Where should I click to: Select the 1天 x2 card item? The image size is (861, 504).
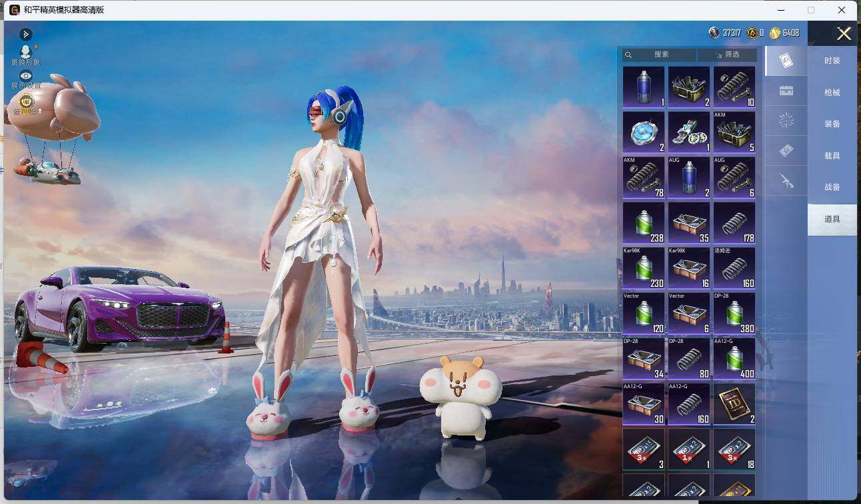click(689, 449)
